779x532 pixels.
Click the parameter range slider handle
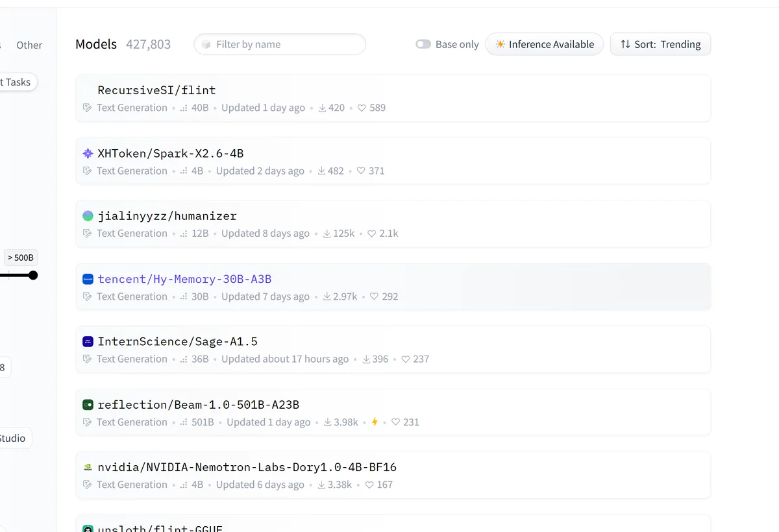33,275
